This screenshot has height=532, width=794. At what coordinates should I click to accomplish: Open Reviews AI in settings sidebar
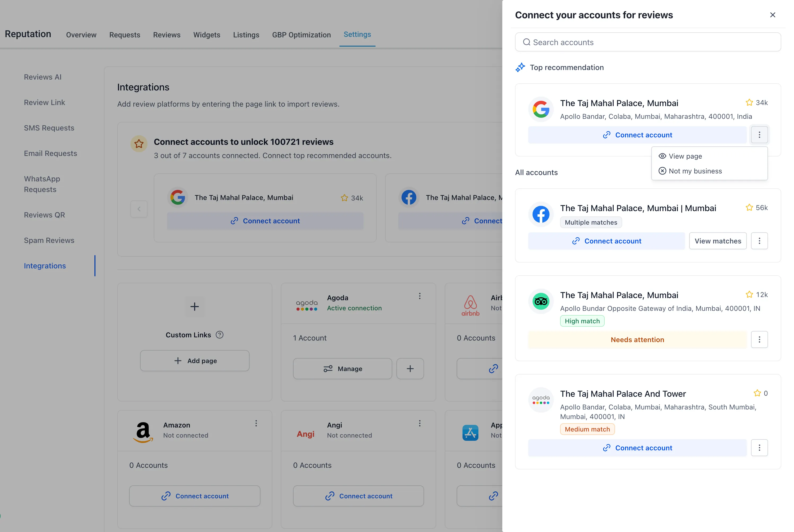pos(43,77)
